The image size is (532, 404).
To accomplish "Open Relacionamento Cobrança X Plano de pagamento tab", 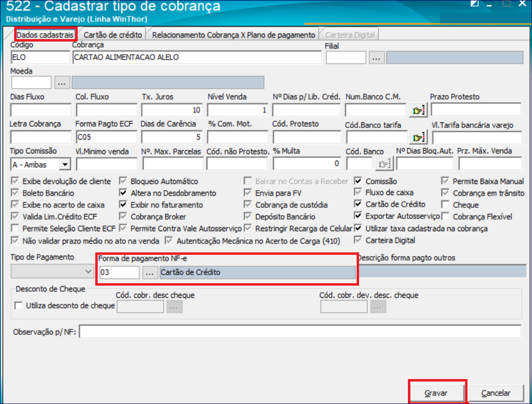I will (234, 35).
